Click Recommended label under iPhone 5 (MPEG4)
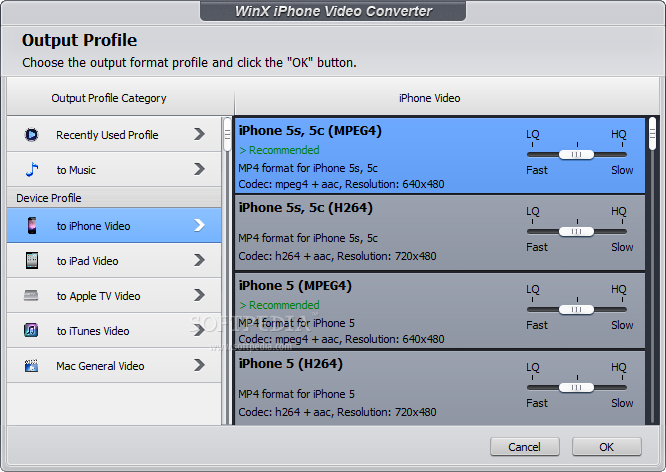 [279, 305]
